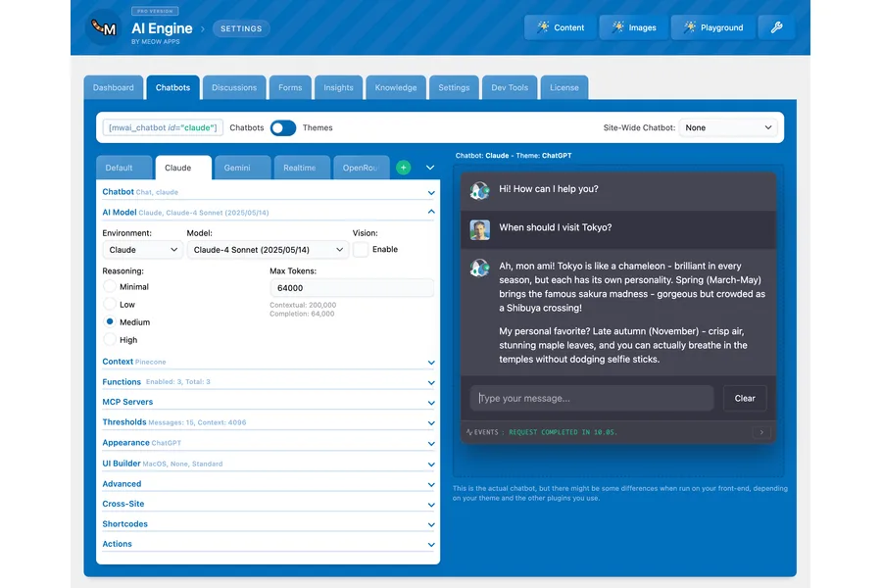Switch to the Dev Tools tab

pos(510,88)
